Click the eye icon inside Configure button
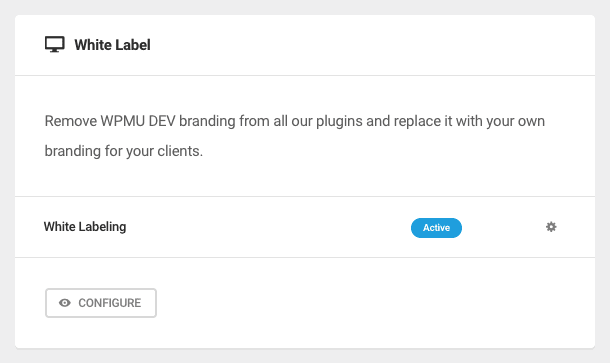Viewport: 610px width, 363px height. point(65,303)
